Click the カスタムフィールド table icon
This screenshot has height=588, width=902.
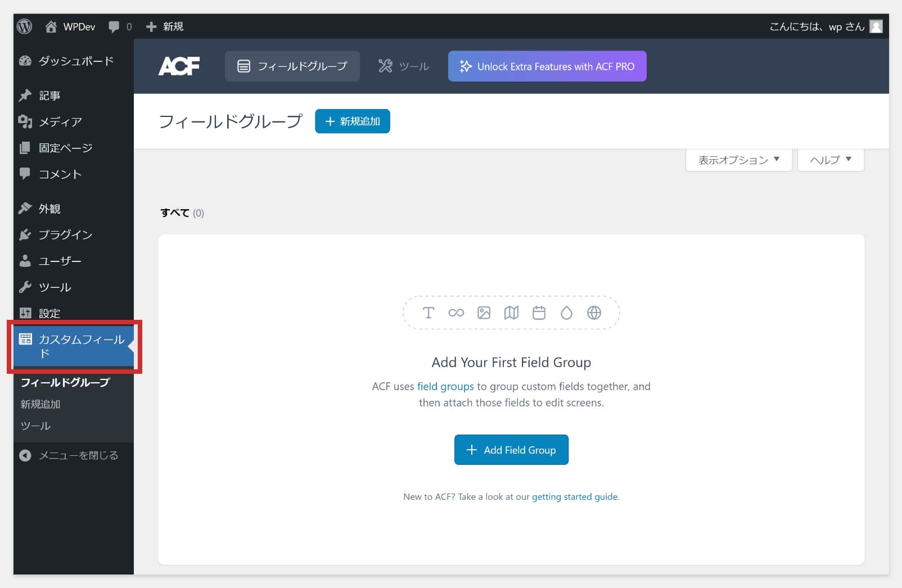(25, 339)
